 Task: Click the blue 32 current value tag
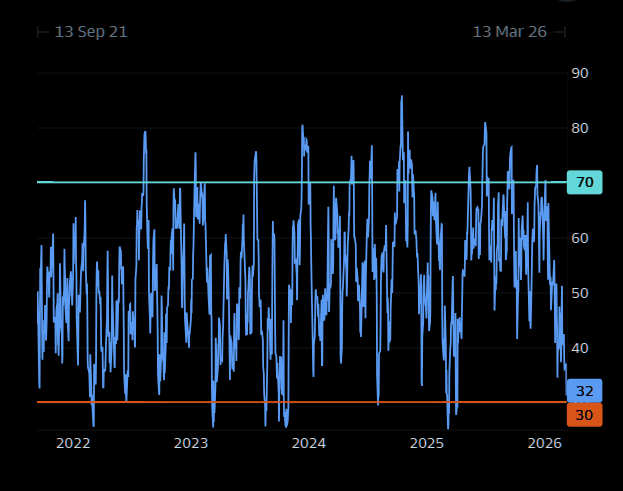pyautogui.click(x=584, y=391)
